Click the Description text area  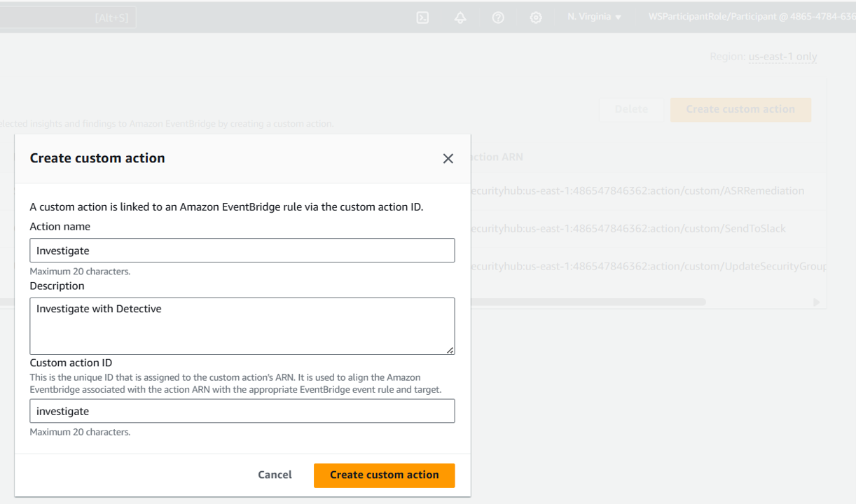point(242,326)
